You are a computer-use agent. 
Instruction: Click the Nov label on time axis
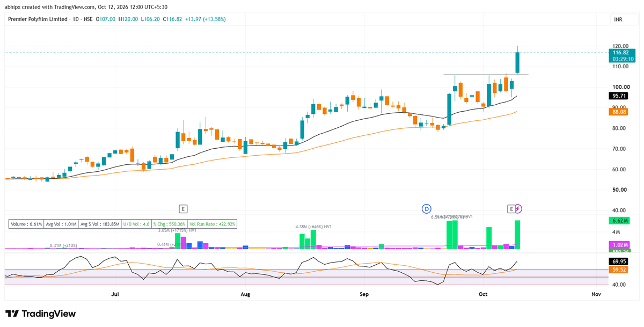[x=596, y=294]
